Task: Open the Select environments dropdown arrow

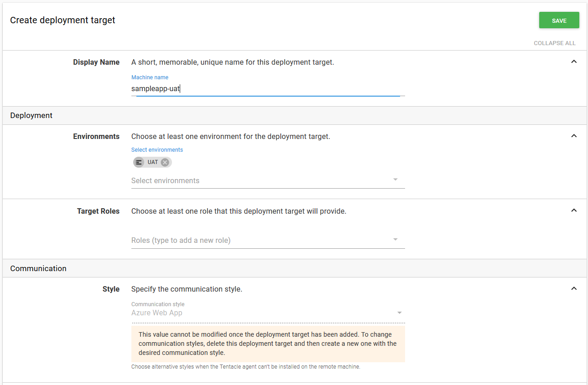Action: coord(395,180)
